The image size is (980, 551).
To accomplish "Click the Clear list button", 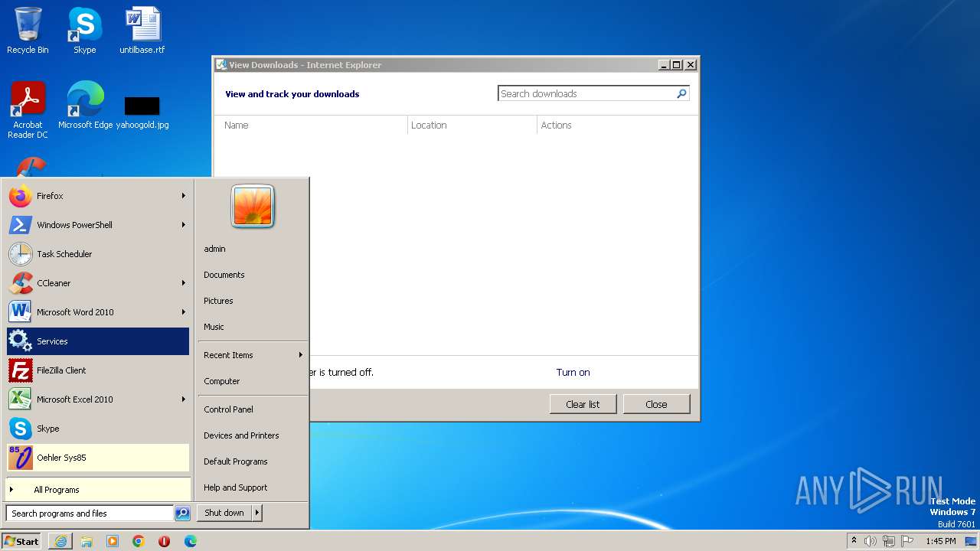I will (583, 404).
